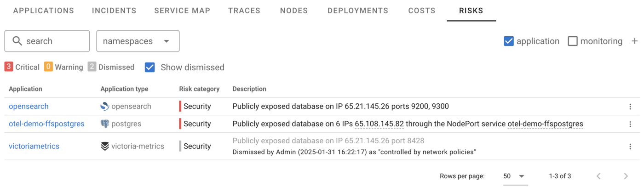Click the postgres elephant icon
This screenshot has height=192, width=644.
pyautogui.click(x=105, y=124)
